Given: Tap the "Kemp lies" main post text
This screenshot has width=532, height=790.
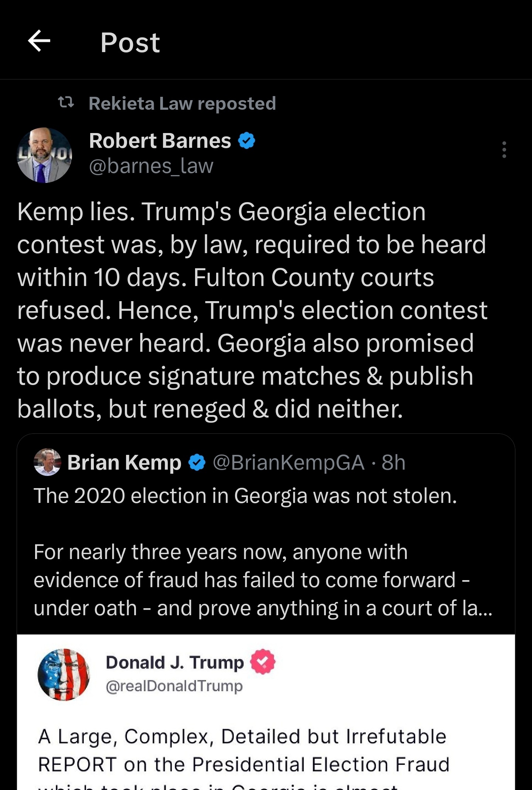Looking at the screenshot, I should click(251, 310).
